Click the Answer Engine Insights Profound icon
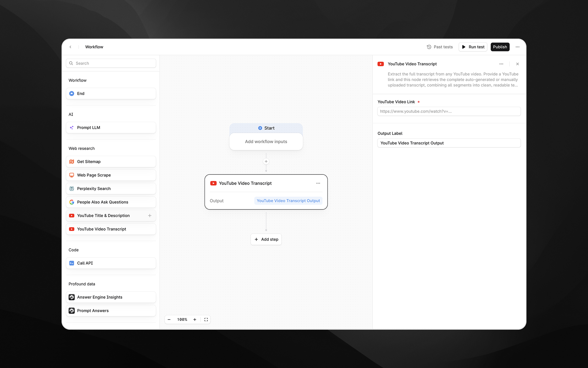This screenshot has width=588, height=368. 72,297
